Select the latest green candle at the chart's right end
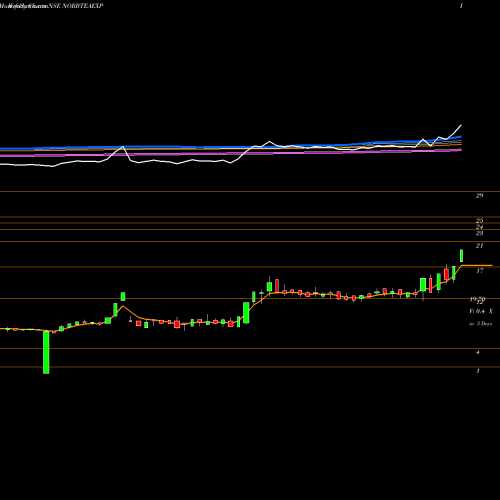 click(x=462, y=256)
